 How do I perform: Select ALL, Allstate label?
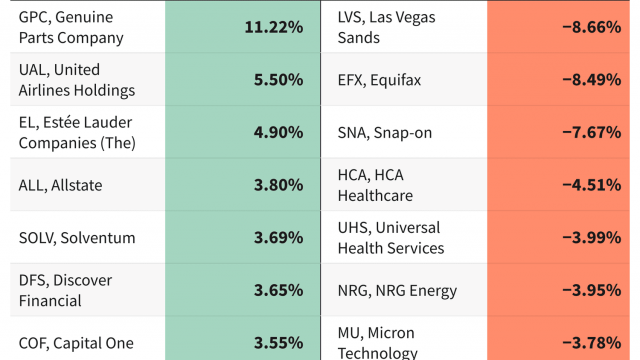point(60,185)
